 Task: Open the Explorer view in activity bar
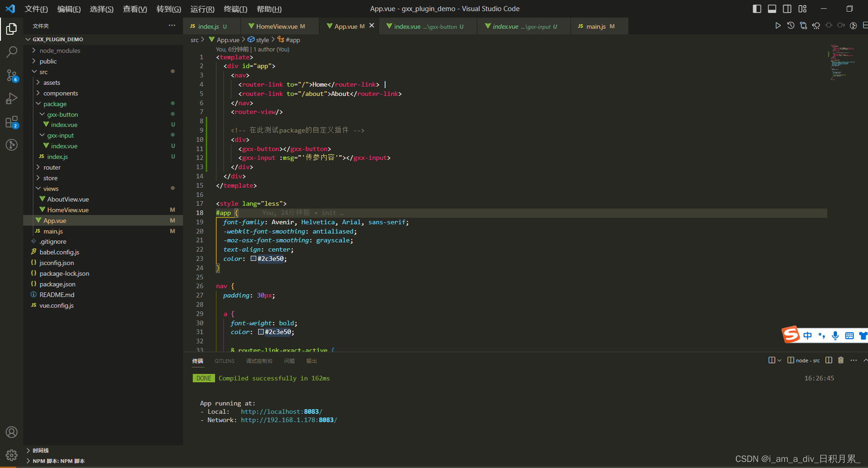[x=12, y=29]
